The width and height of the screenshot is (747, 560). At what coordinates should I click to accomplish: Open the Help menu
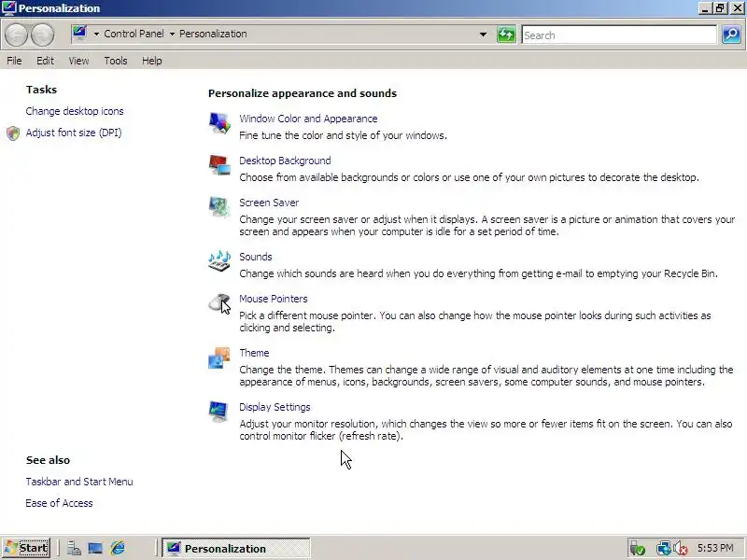coord(152,61)
